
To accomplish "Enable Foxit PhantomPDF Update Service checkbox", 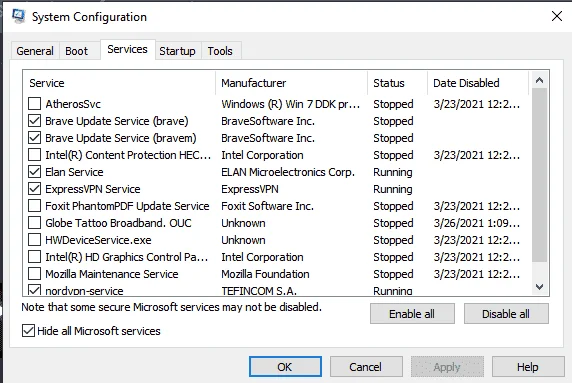I will pyautogui.click(x=34, y=206).
